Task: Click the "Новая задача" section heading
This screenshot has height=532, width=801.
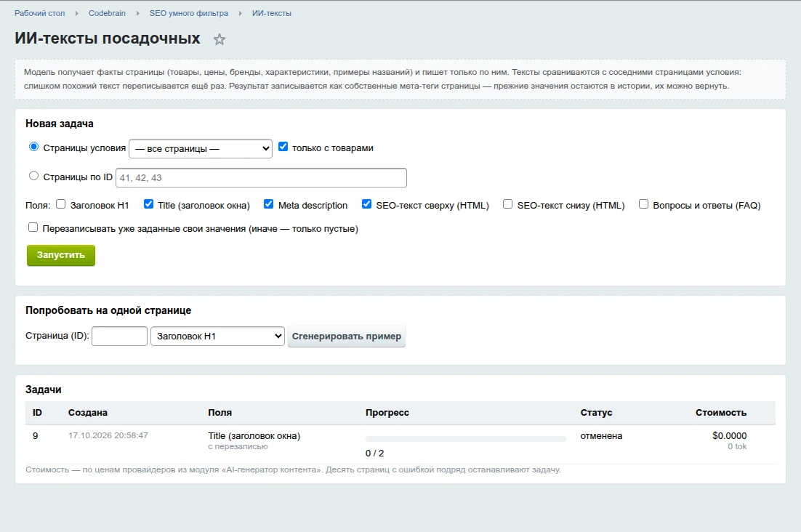Action: click(x=60, y=124)
